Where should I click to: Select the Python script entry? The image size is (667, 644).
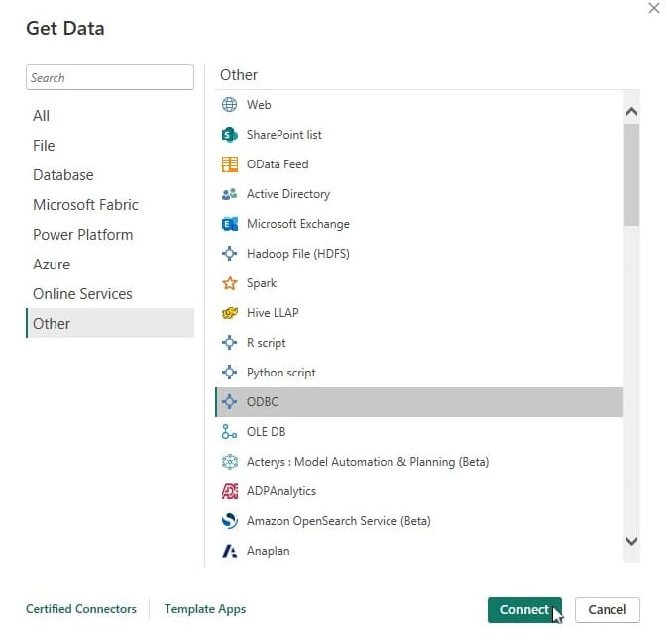(x=419, y=373)
